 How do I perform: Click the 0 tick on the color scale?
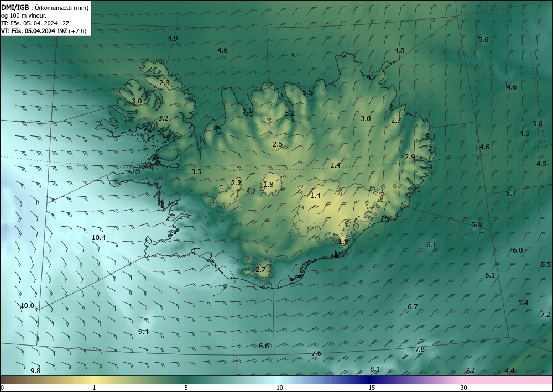coord(2,388)
